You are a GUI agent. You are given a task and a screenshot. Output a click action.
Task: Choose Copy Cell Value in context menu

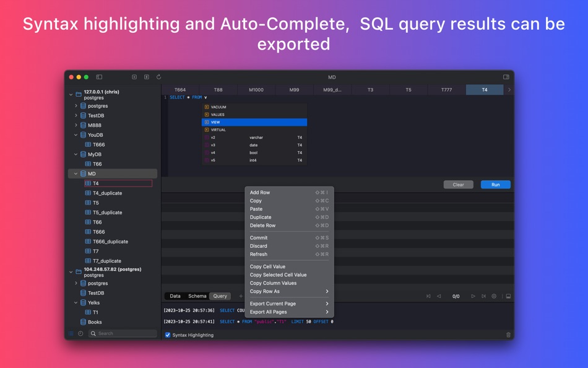click(x=289, y=266)
